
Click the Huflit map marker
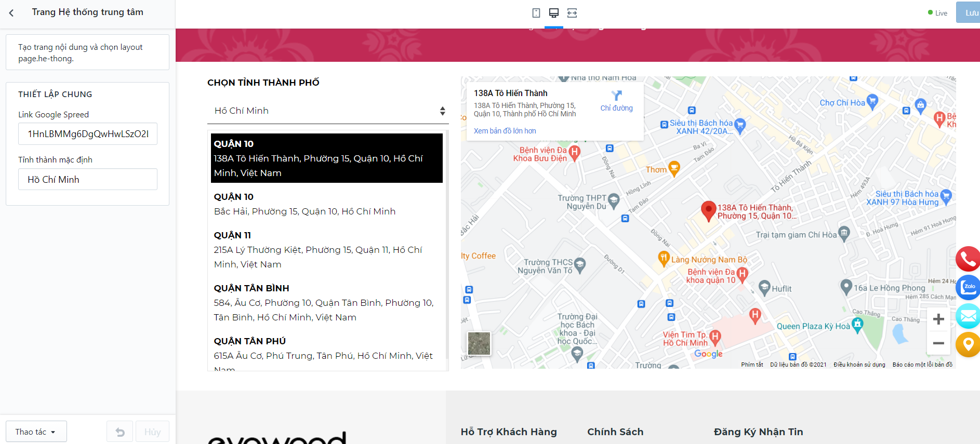click(x=764, y=287)
